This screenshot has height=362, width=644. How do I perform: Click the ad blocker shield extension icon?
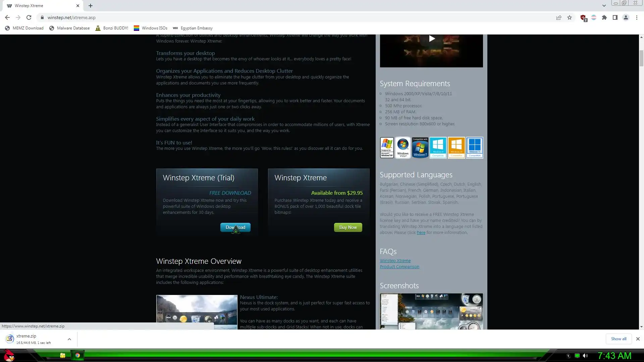tap(583, 18)
